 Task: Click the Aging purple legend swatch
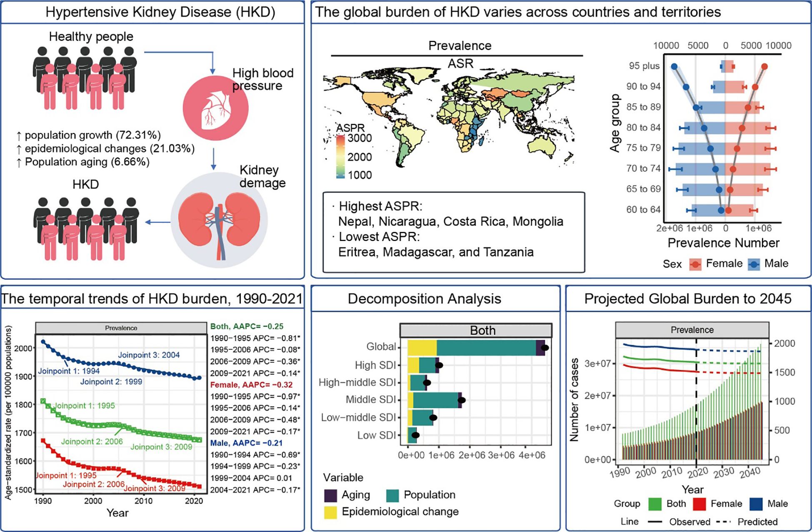(330, 495)
